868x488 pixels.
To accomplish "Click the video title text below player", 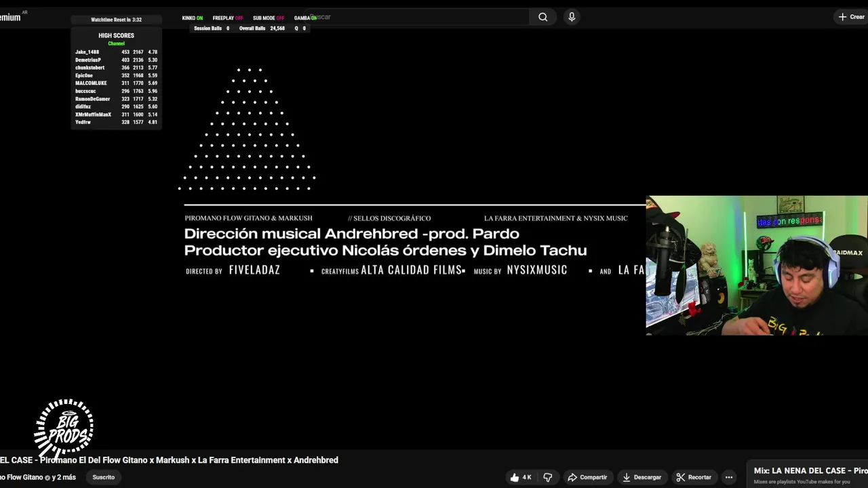I will [x=169, y=460].
